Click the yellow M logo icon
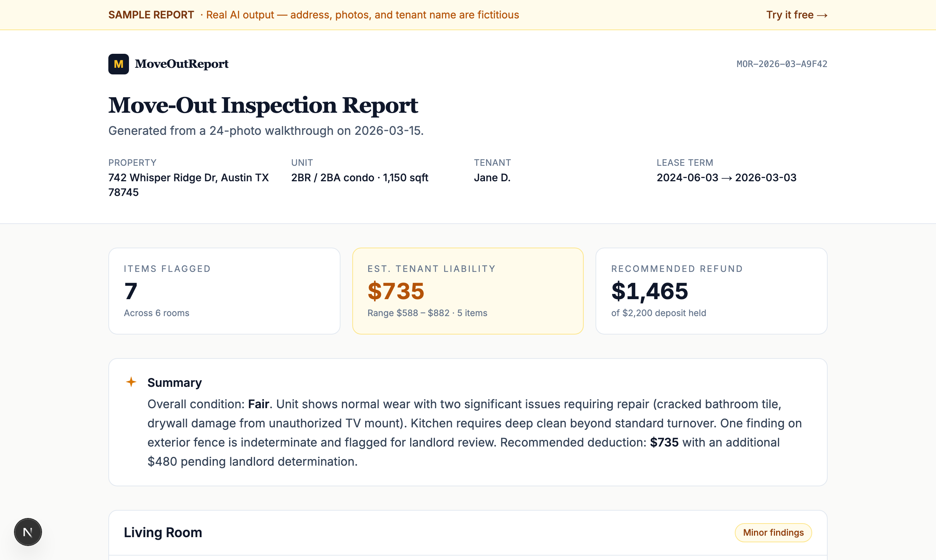936x560 pixels. click(x=119, y=64)
